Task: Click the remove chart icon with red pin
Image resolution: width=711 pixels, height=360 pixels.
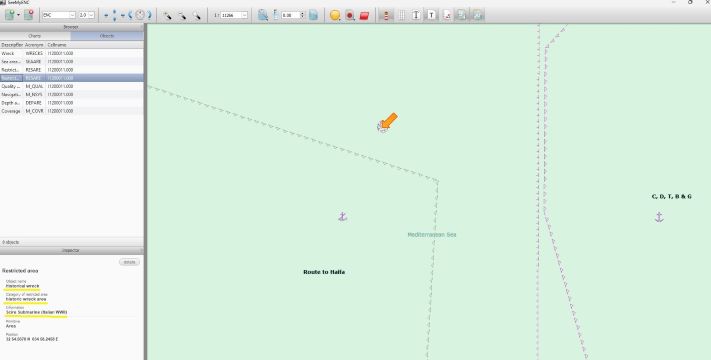Action: click(x=29, y=15)
